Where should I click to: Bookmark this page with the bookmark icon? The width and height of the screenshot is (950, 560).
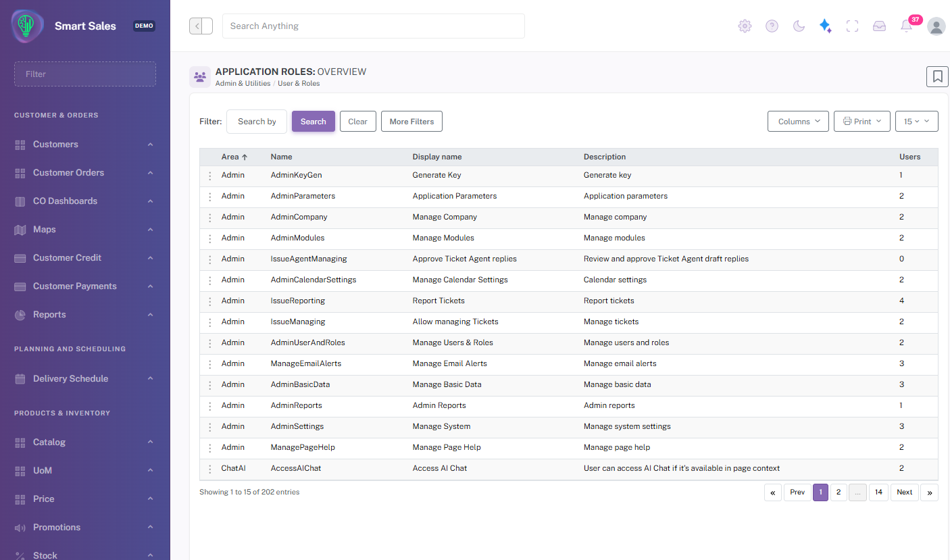tap(937, 76)
